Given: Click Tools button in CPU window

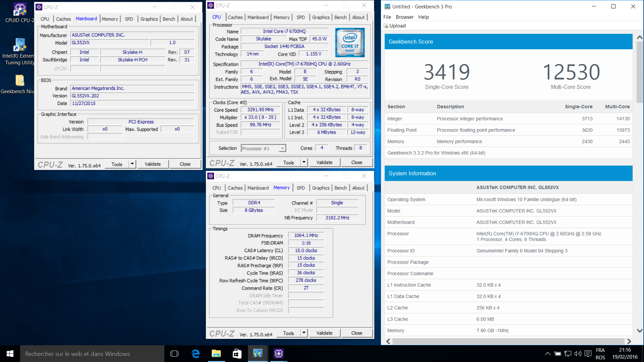Looking at the screenshot, I should pos(288,163).
